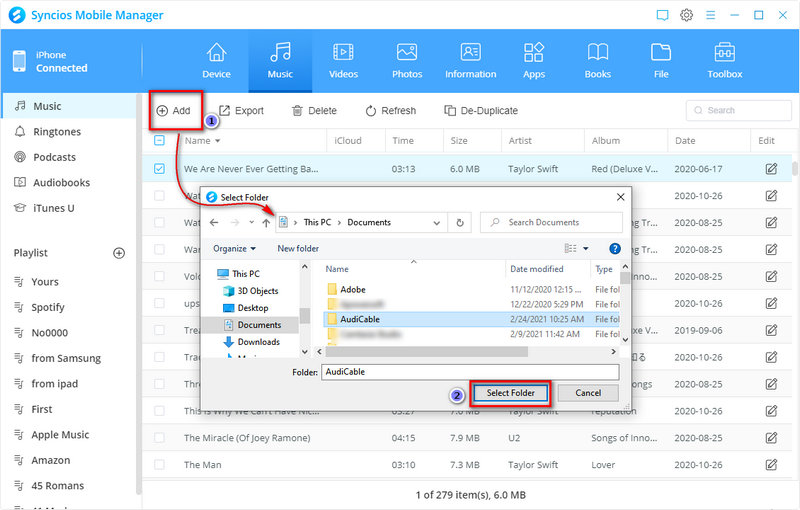Viewport: 800px width, 510px height.
Task: Open the Photos tab
Action: (x=407, y=61)
